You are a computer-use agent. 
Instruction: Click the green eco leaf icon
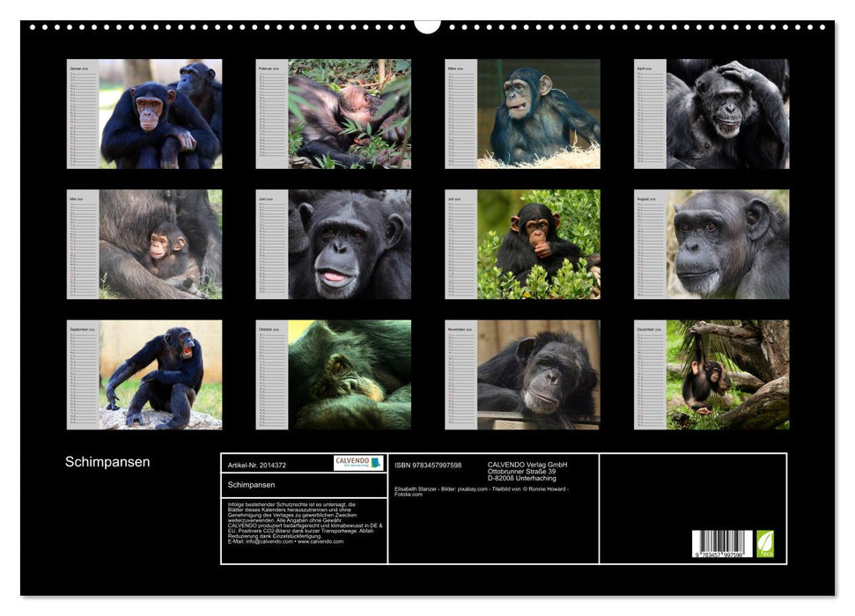pos(765,543)
